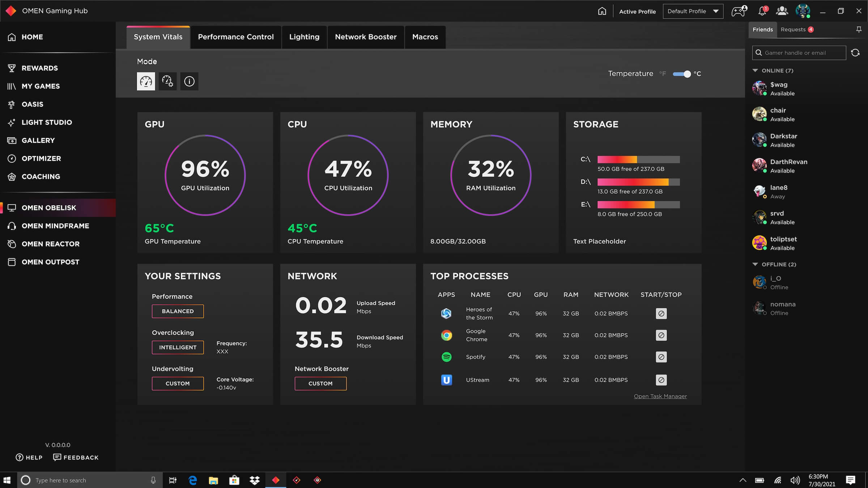
Task: Click the info mode icon in System Vitals
Action: pos(189,81)
